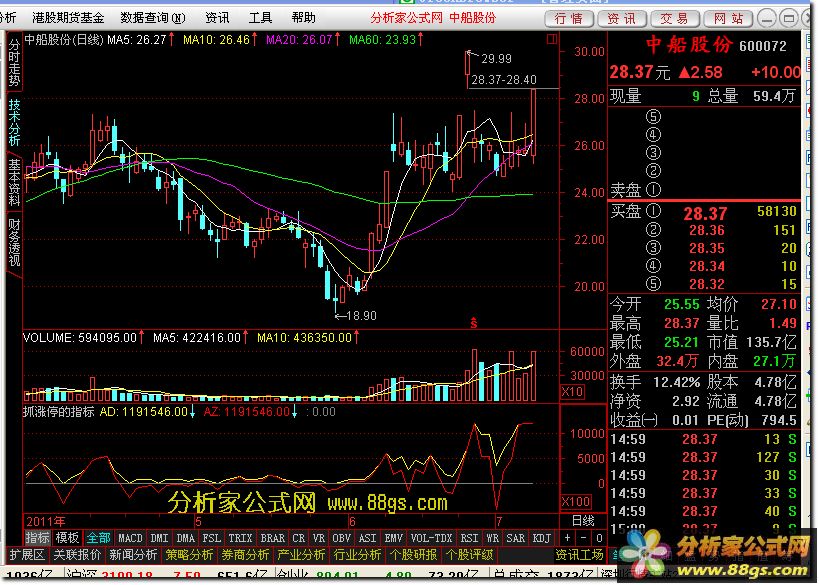Click the X100 indicator scale label

coord(576,502)
